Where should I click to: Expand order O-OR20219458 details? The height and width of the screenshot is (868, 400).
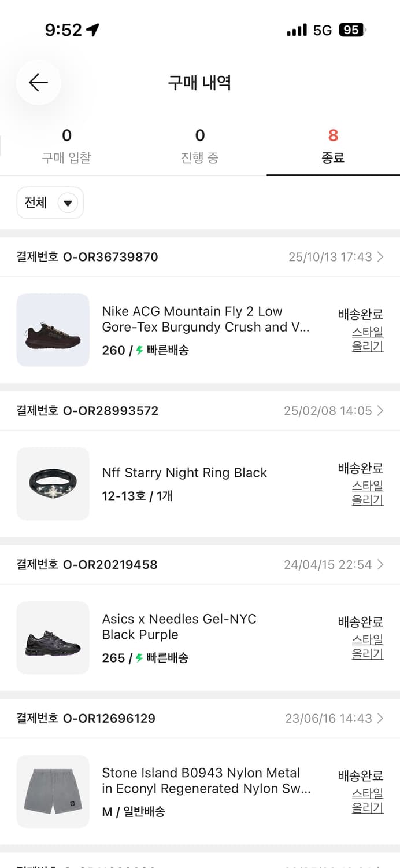click(x=381, y=564)
